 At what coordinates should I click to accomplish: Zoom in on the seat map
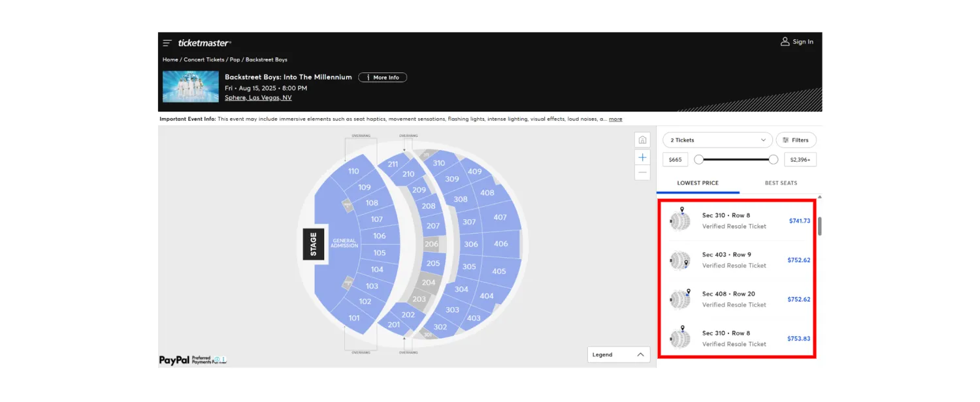pos(642,157)
